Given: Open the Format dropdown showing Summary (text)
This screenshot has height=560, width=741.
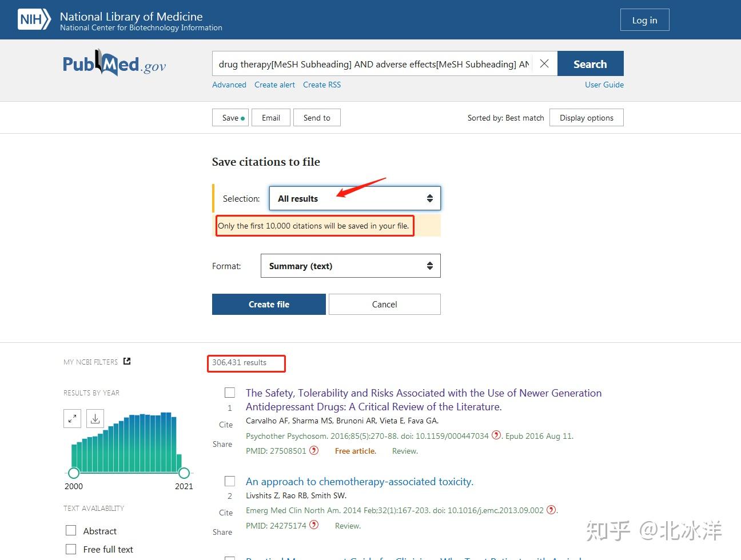Looking at the screenshot, I should coord(350,266).
